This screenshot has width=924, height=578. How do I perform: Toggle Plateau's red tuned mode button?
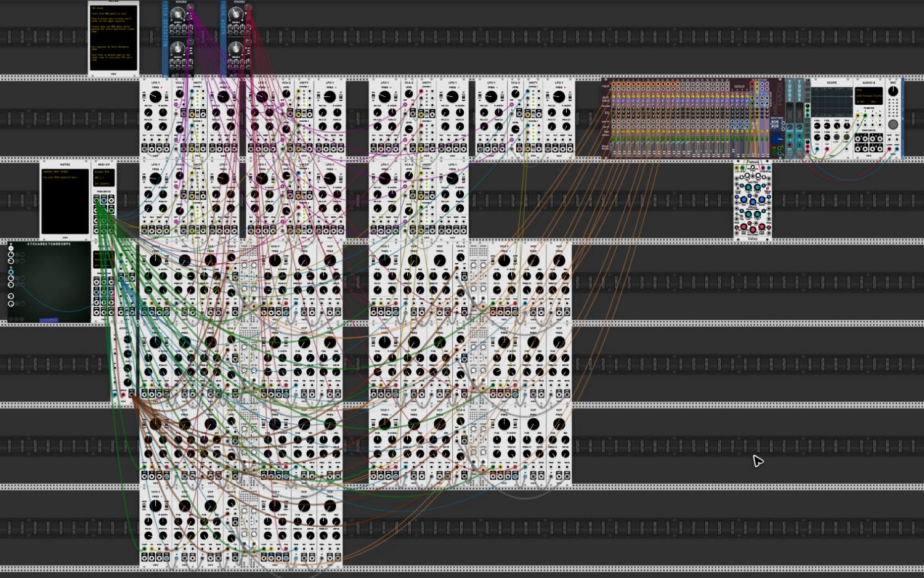click(x=768, y=188)
